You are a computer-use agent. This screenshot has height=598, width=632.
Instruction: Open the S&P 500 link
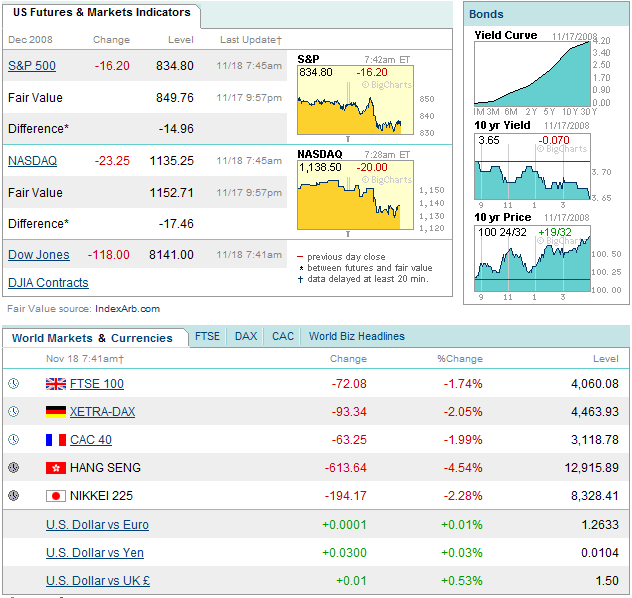(32, 66)
